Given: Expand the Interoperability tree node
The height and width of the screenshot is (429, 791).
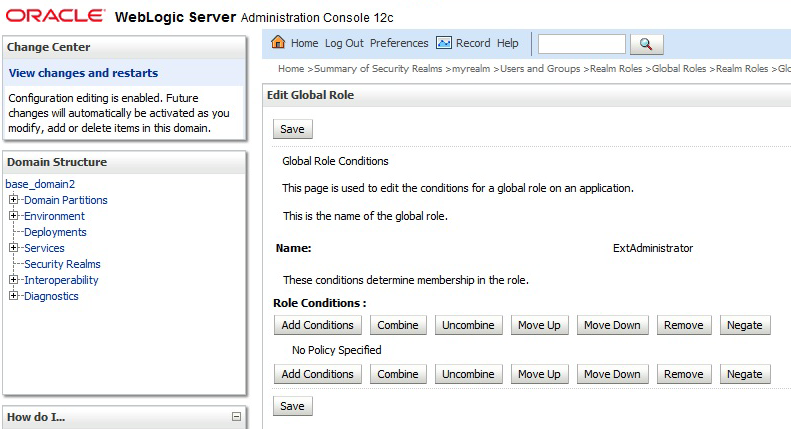Looking at the screenshot, I should pyautogui.click(x=13, y=280).
